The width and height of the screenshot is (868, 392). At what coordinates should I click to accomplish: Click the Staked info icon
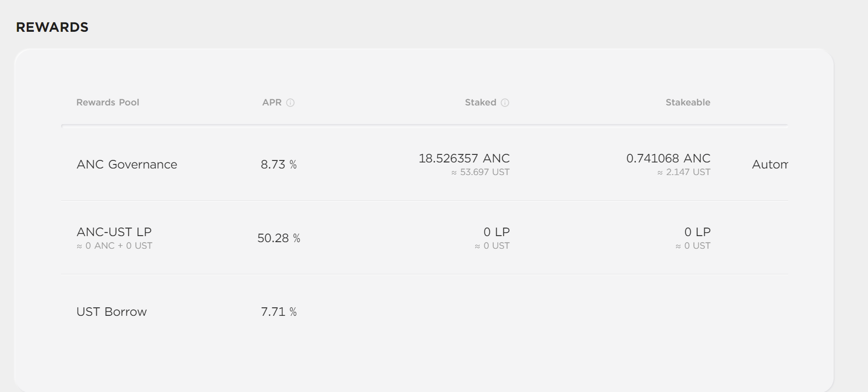505,103
